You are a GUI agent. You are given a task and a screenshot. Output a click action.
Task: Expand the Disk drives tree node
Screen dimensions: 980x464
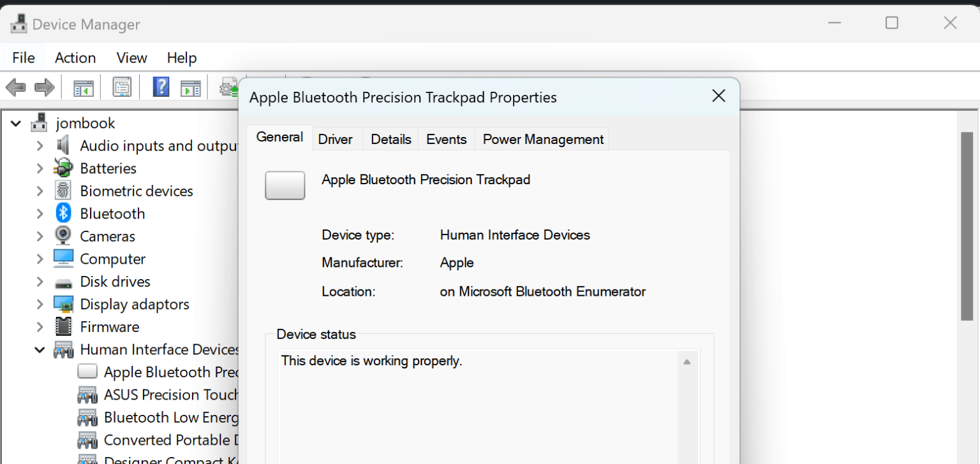40,281
